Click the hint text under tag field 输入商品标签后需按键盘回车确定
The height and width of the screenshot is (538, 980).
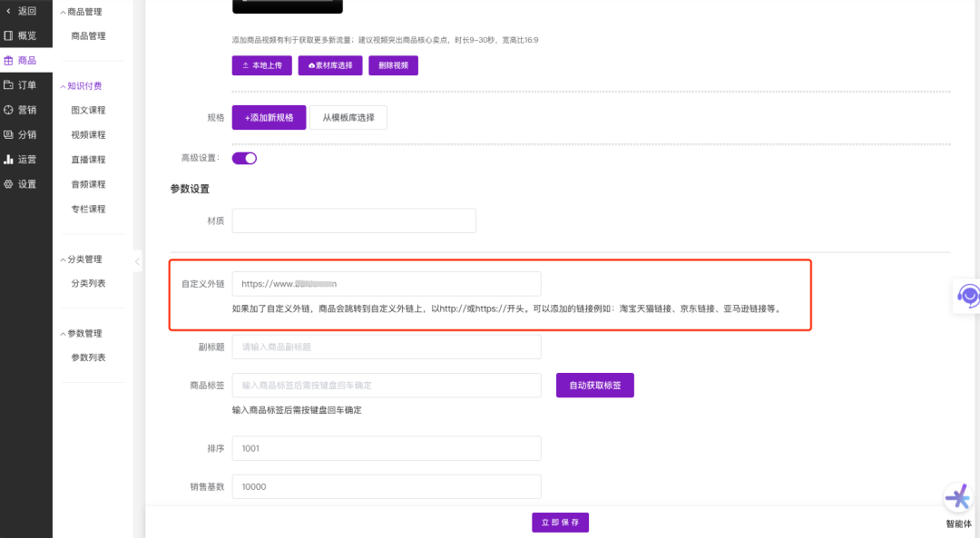point(297,410)
